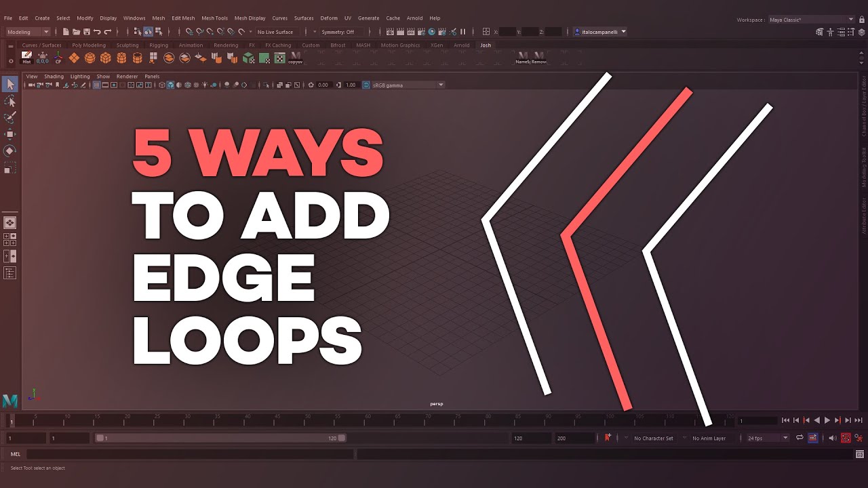Image resolution: width=868 pixels, height=488 pixels.
Task: Toggle the auto keyframe button
Action: pos(846,438)
